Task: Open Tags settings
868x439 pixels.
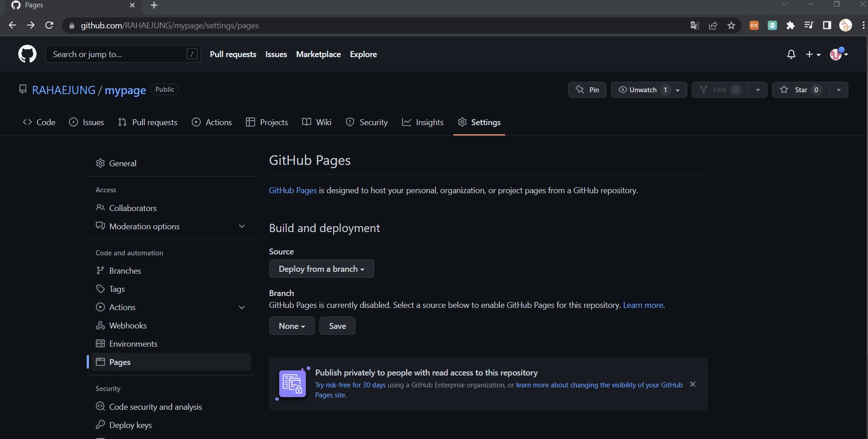Action: tap(171, 289)
